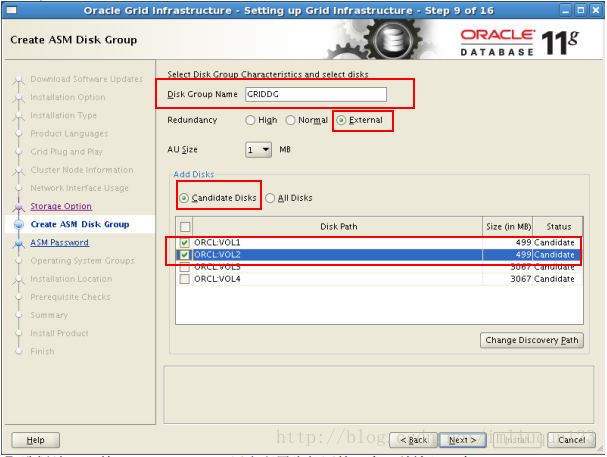Click the Change Discovery Path button
This screenshot has width=607, height=457.
pos(532,340)
